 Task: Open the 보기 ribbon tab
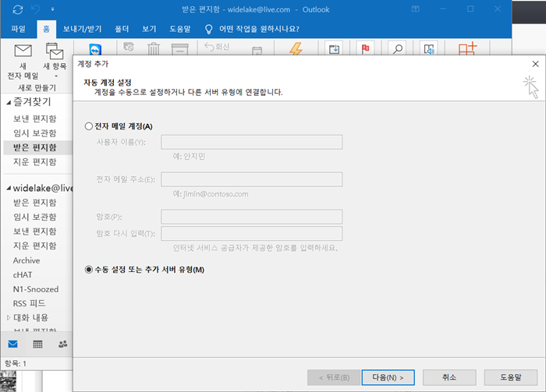[149, 29]
